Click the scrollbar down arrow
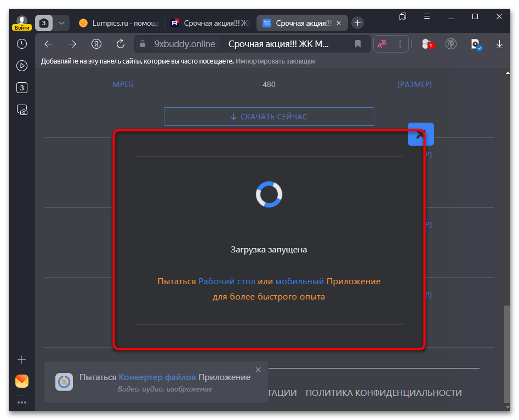This screenshot has height=420, width=519. (x=507, y=407)
